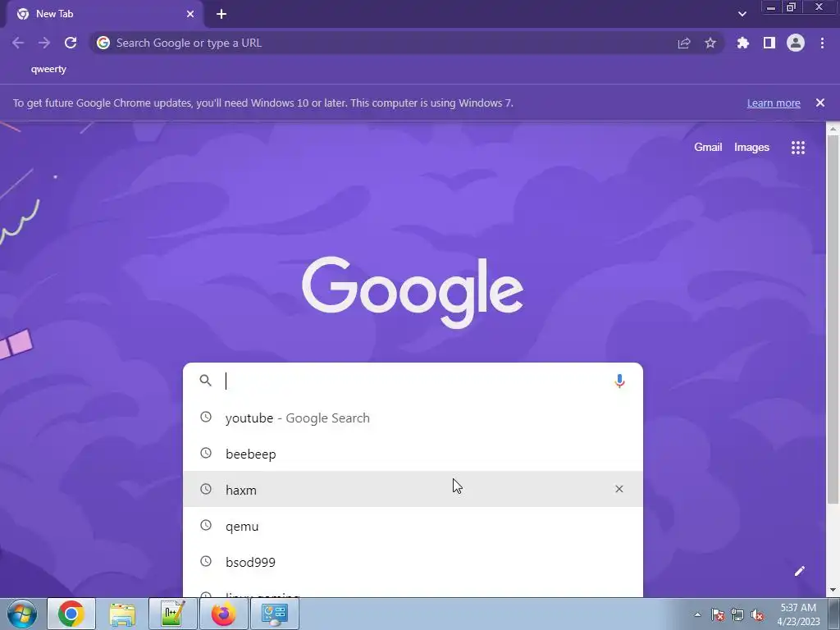Image resolution: width=840 pixels, height=630 pixels.
Task: Open the clock showing 5:37 AM
Action: coord(798,614)
